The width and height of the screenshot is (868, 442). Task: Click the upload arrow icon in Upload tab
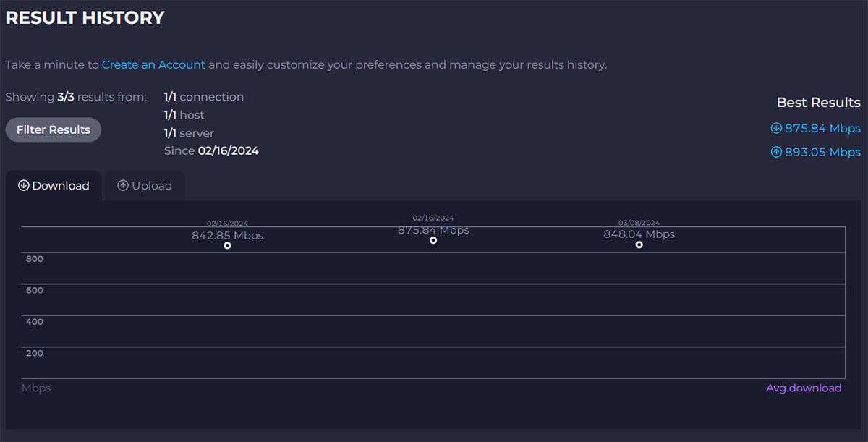tap(123, 186)
